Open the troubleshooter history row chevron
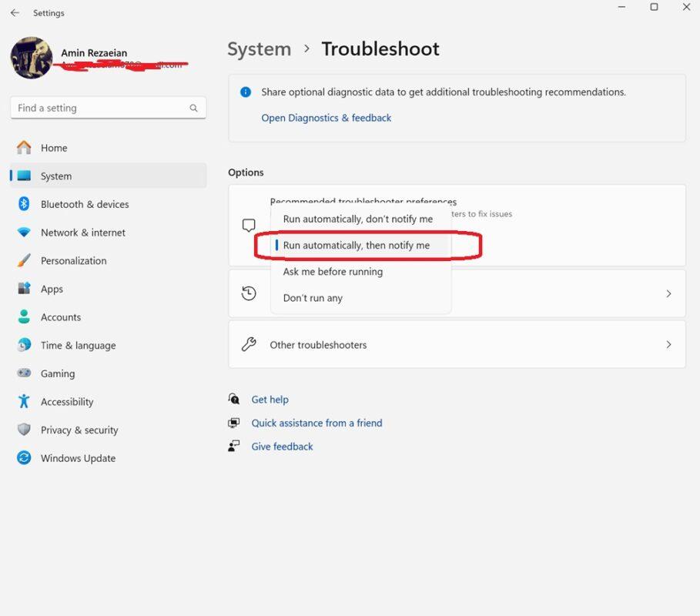700x616 pixels. click(668, 293)
